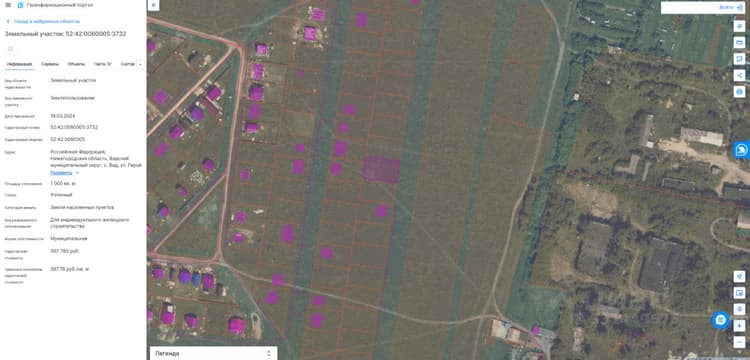Switch to the Объекты tab
750x360 pixels.
[x=77, y=64]
